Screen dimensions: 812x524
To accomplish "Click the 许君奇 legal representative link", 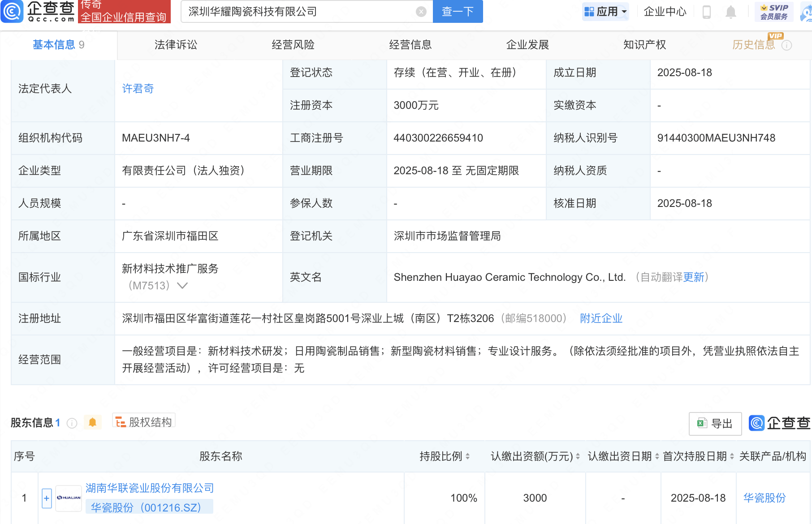I will (x=138, y=89).
